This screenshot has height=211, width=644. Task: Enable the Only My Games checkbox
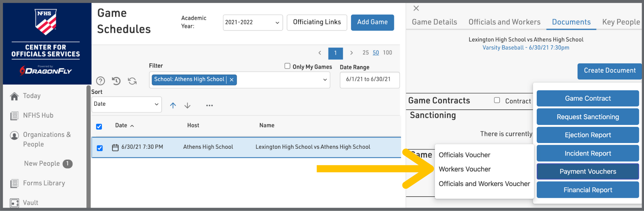click(287, 66)
